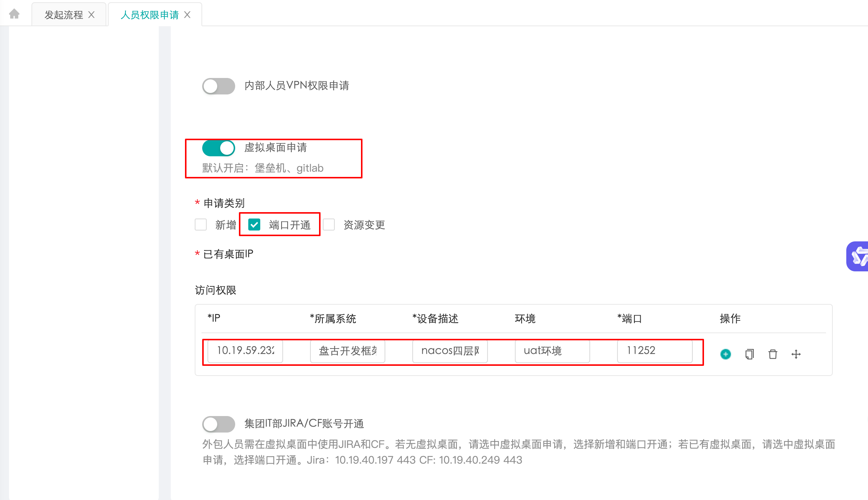Click the 默认开启：堡垒机、gitlab hint

coord(263,168)
